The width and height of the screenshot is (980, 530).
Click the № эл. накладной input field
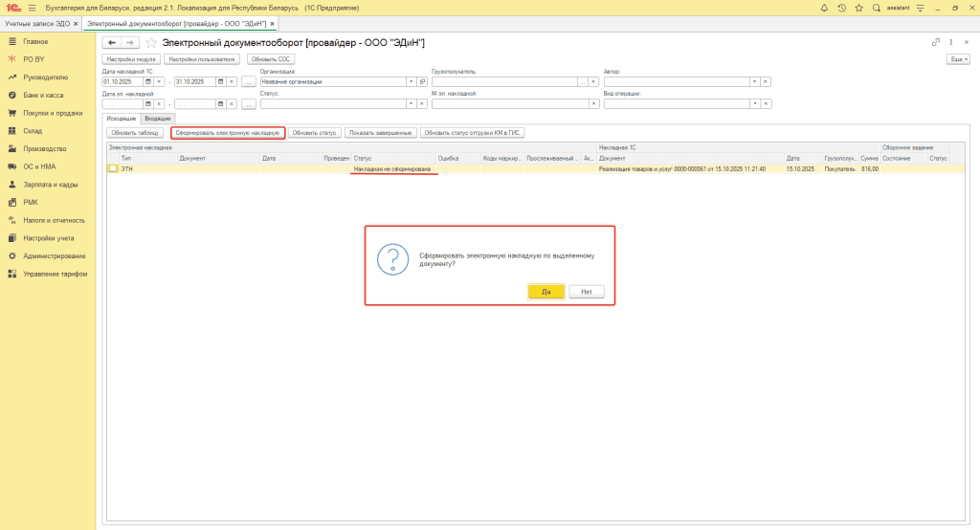tap(503, 104)
